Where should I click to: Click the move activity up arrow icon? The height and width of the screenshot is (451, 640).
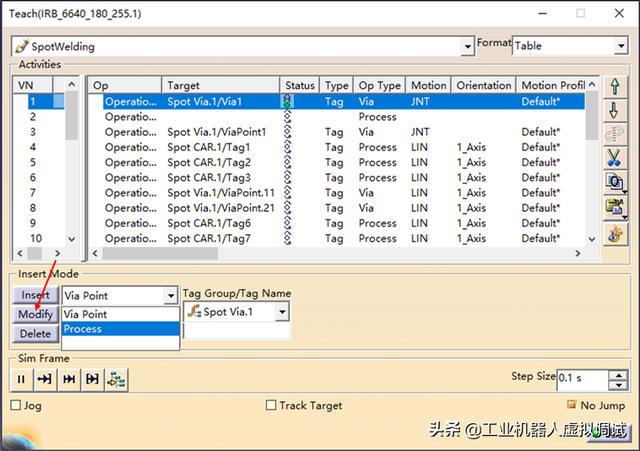tap(615, 87)
